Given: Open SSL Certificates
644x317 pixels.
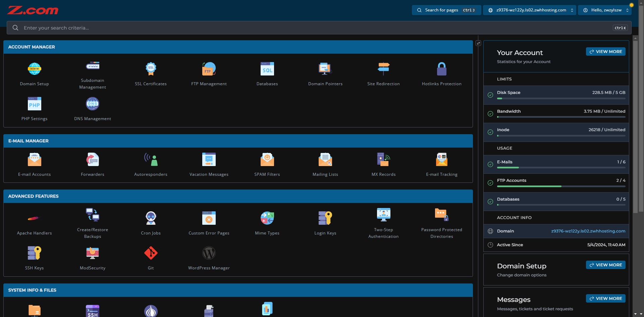Looking at the screenshot, I should coord(151,74).
